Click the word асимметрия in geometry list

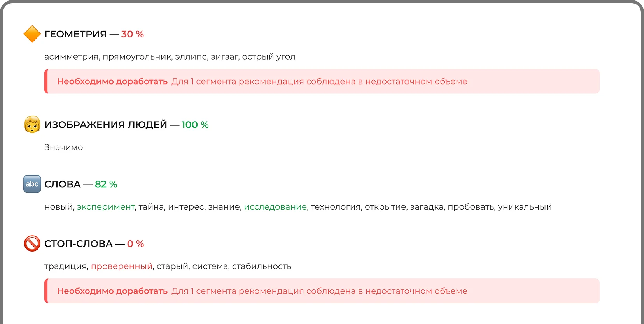(x=72, y=57)
